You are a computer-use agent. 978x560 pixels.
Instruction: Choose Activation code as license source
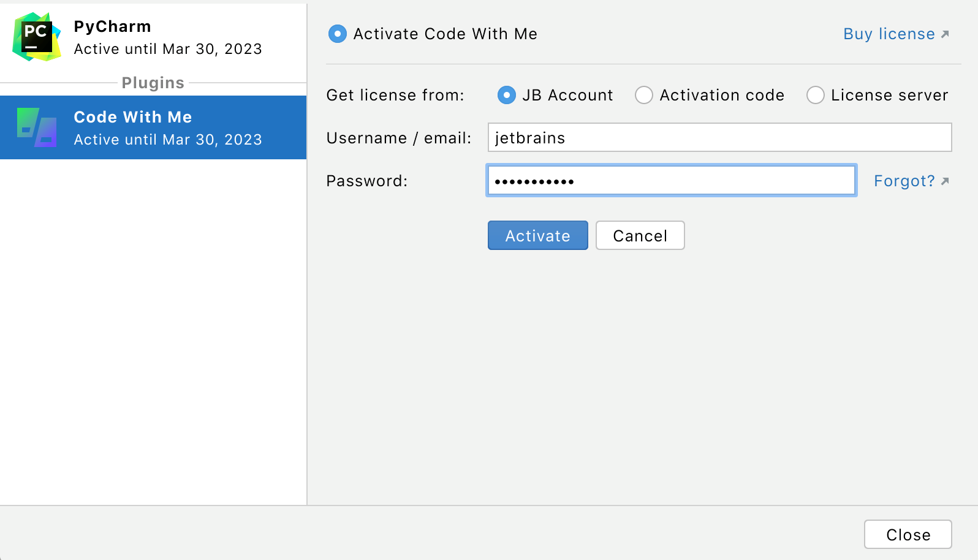pyautogui.click(x=644, y=96)
